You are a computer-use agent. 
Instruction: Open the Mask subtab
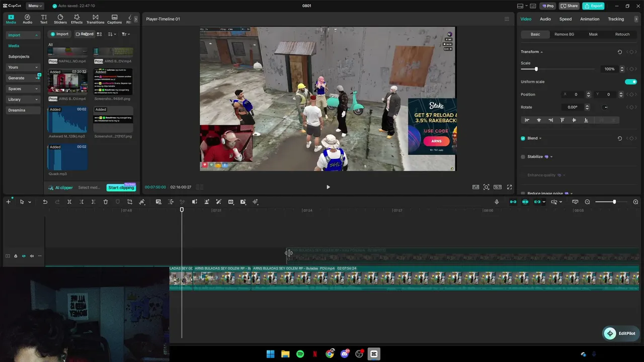593,34
